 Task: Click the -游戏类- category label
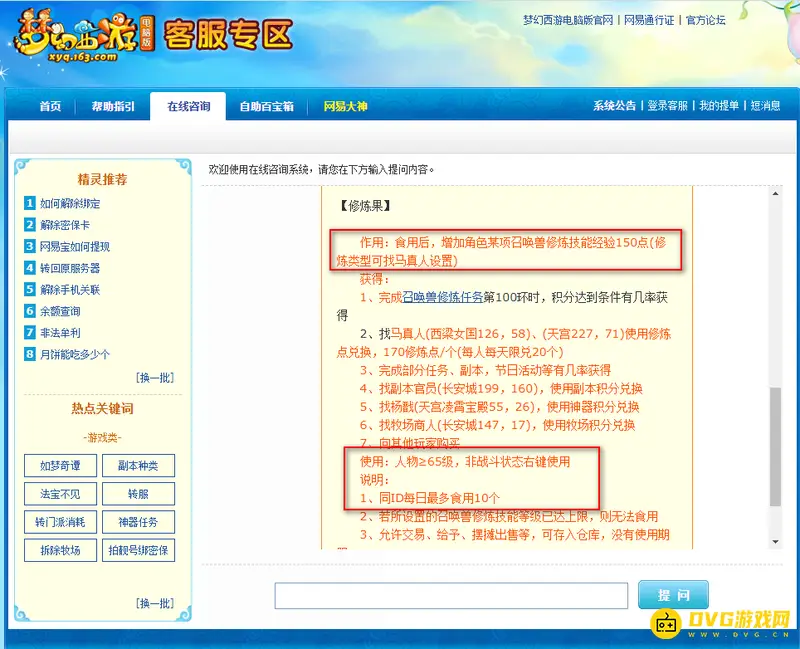(x=102, y=437)
